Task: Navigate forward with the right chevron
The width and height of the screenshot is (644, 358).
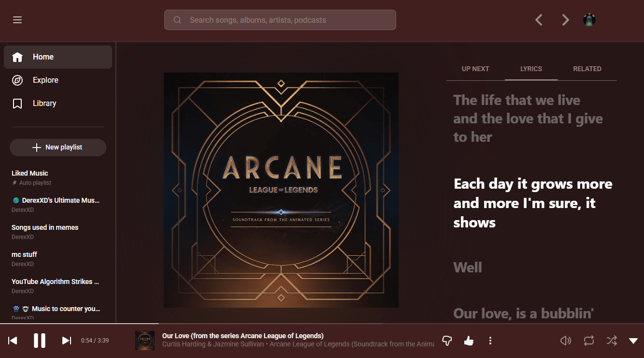Action: [x=565, y=20]
